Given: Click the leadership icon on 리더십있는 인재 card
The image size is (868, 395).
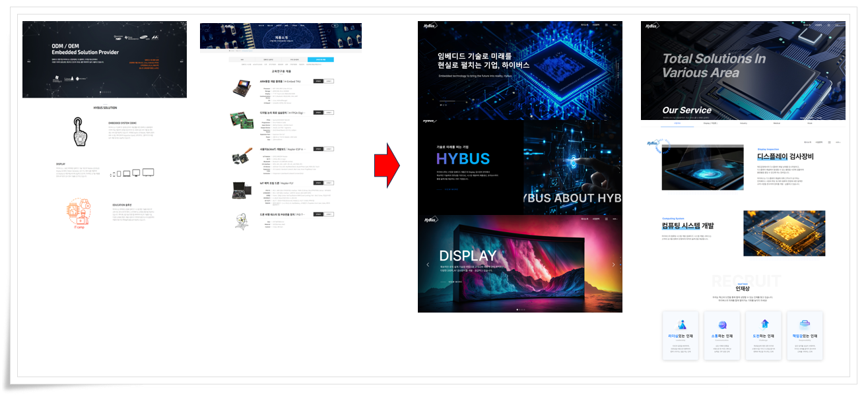Looking at the screenshot, I should click(x=681, y=324).
